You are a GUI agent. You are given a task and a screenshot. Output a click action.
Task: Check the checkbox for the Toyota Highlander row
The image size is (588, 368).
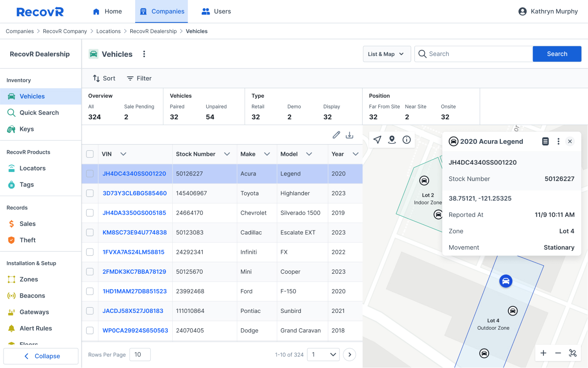[x=90, y=193]
